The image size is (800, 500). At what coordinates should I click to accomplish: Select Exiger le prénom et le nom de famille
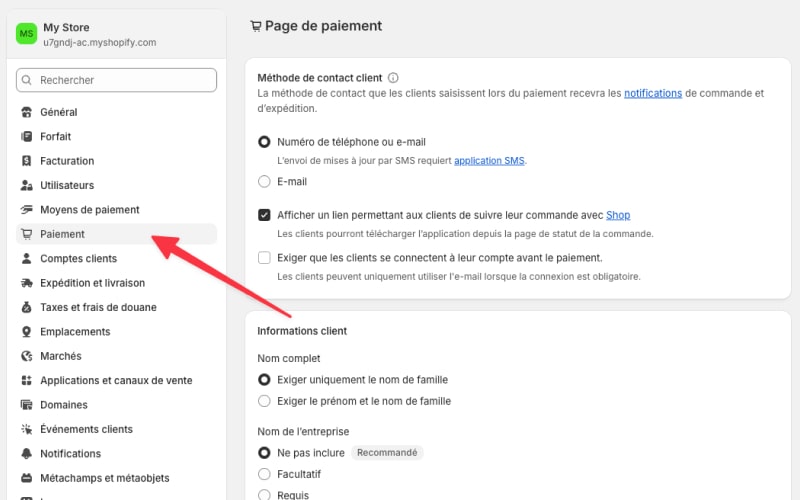coord(264,401)
